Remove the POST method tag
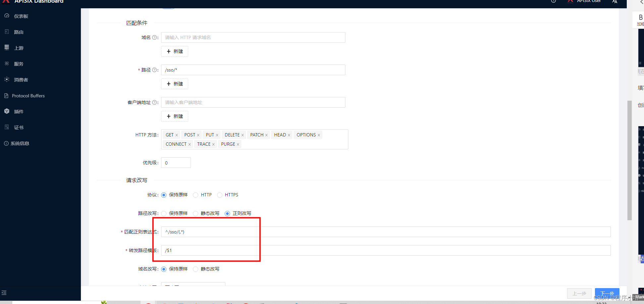Viewport: 644px width, 304px height. click(x=198, y=135)
